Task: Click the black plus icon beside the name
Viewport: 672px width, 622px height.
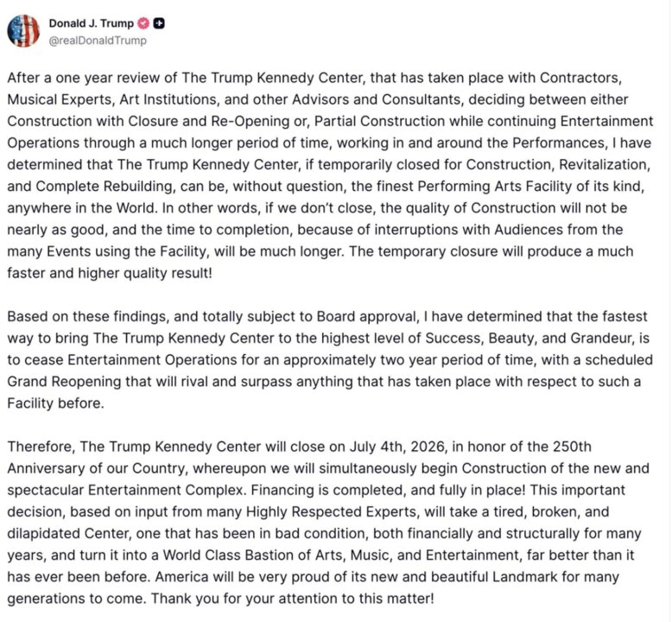Action: coord(161,24)
